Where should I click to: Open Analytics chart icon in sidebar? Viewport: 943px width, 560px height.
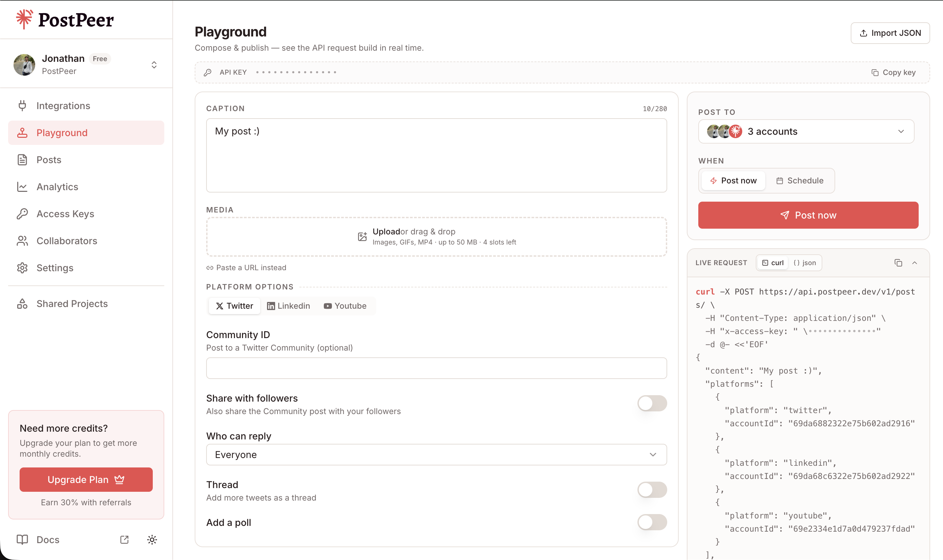pos(22,187)
